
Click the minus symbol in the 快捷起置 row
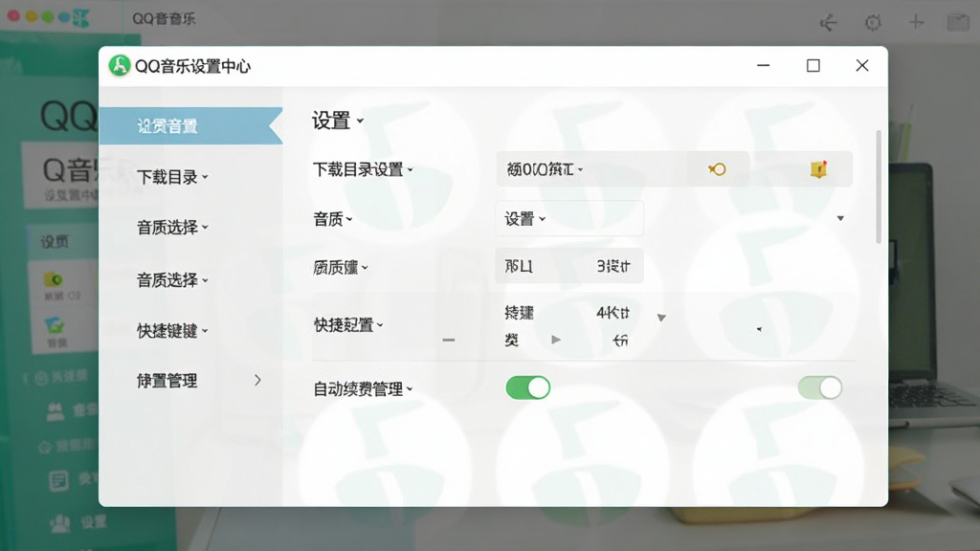448,340
